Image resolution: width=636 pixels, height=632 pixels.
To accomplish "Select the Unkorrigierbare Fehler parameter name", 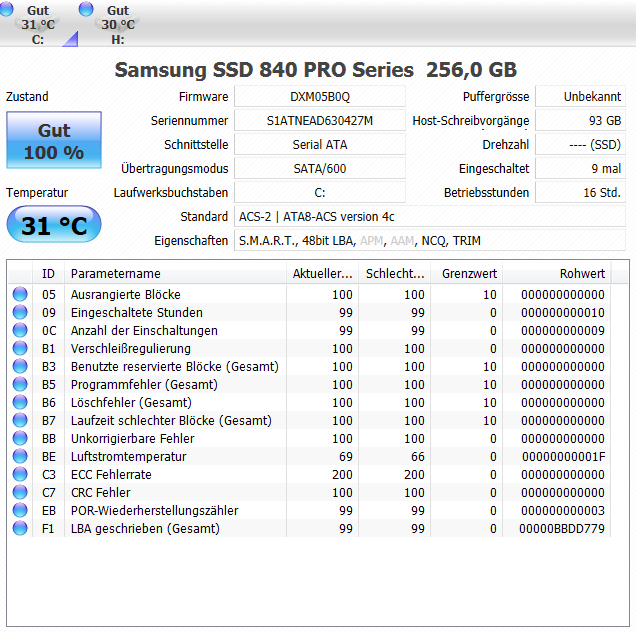I will tap(133, 439).
